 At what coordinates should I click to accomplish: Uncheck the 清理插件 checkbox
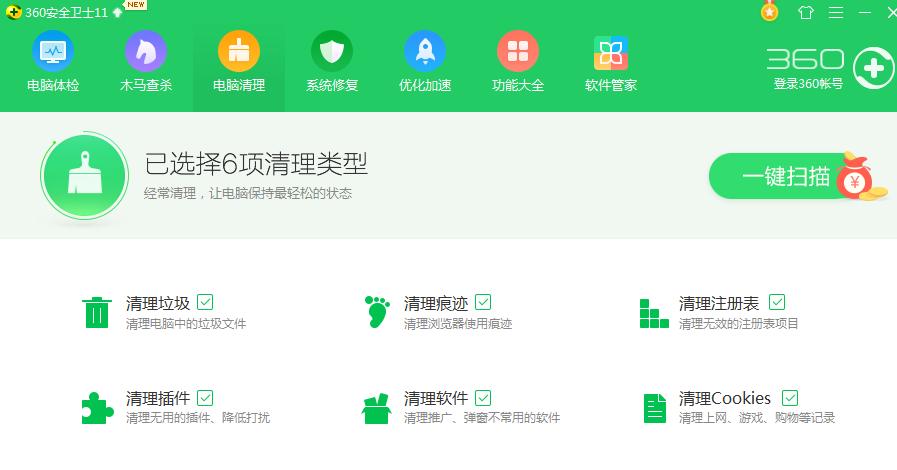point(205,397)
